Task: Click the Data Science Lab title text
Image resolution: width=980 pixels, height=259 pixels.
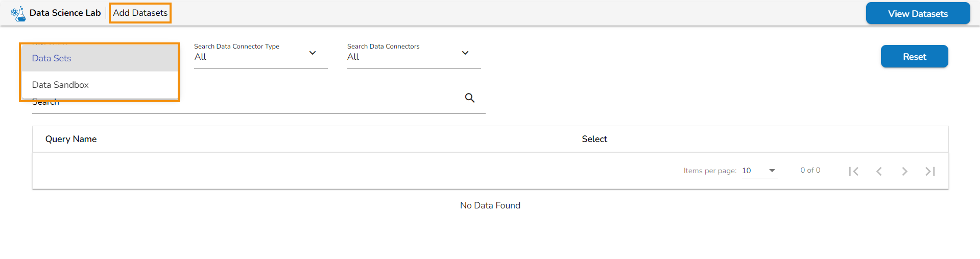Action: 65,13
